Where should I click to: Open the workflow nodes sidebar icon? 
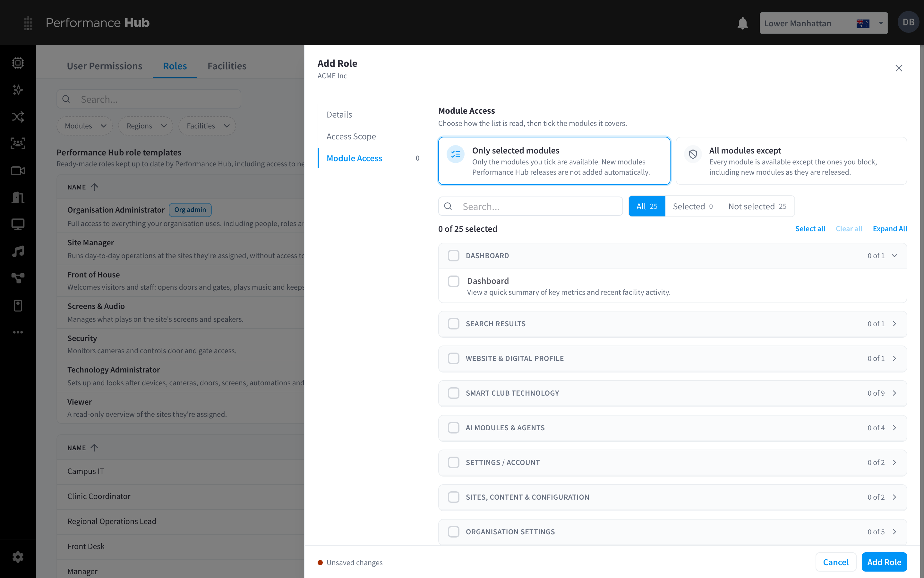[18, 278]
